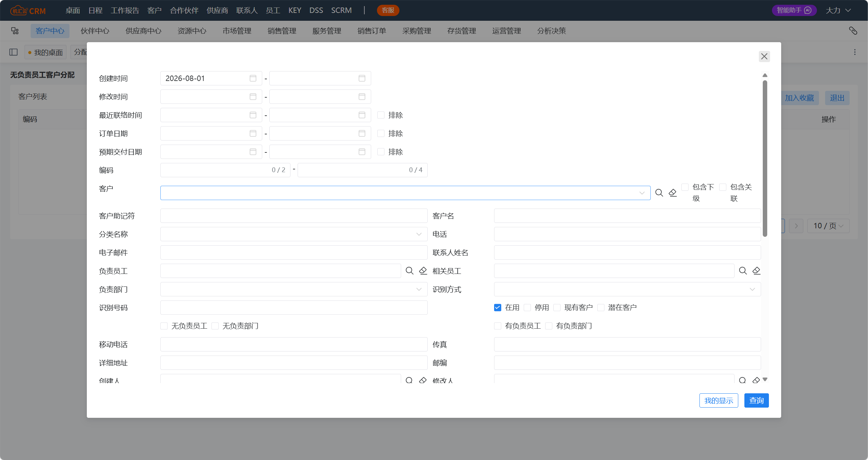Viewport: 868px width, 460px height.
Task: Tick the 有负责员工 checkbox
Action: [x=498, y=326]
